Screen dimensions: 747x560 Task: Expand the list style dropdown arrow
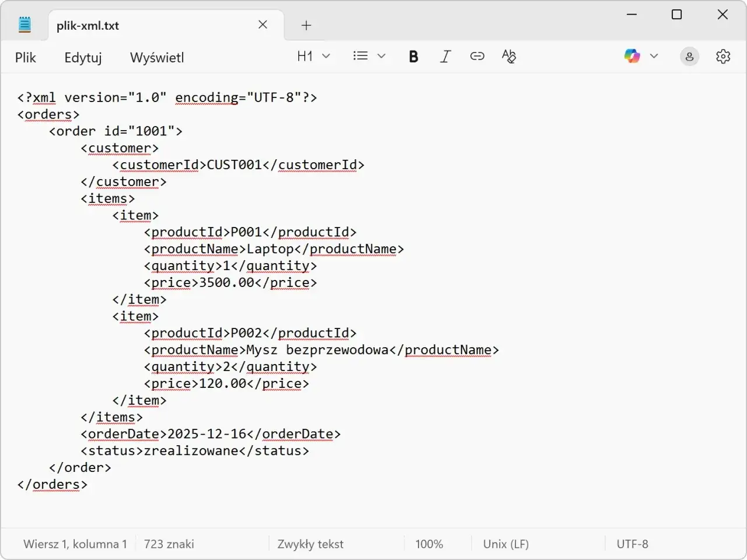(x=382, y=56)
